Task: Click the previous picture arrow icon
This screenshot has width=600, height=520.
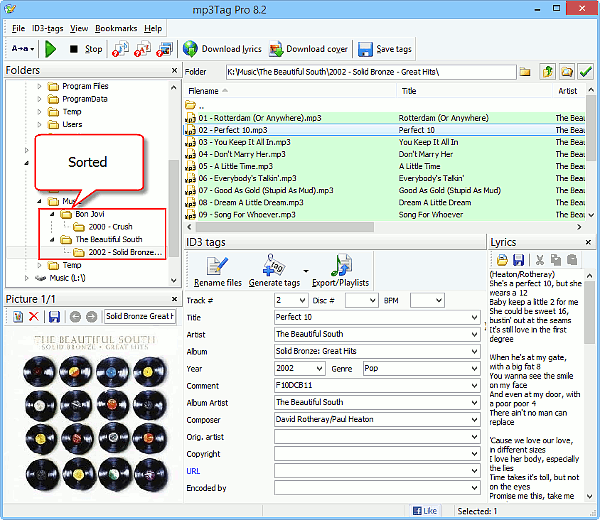Action: (x=75, y=316)
